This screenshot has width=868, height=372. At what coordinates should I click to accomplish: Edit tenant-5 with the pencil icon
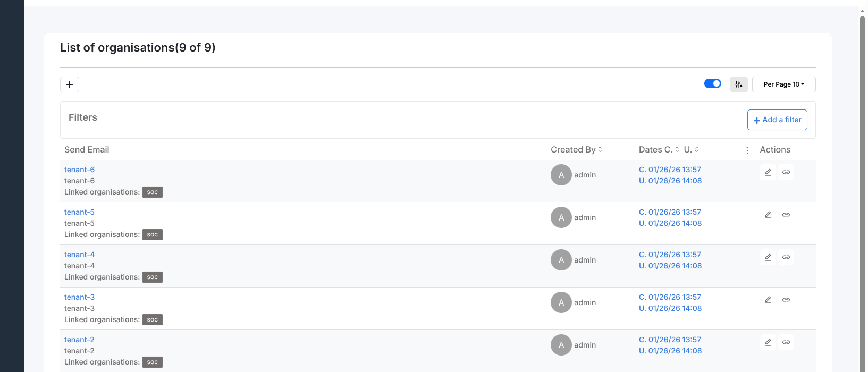tap(768, 215)
